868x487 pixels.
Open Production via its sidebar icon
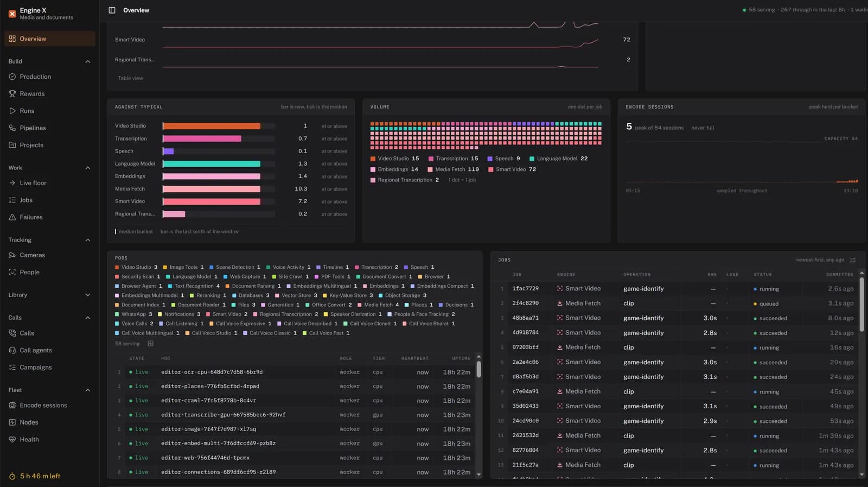12,77
